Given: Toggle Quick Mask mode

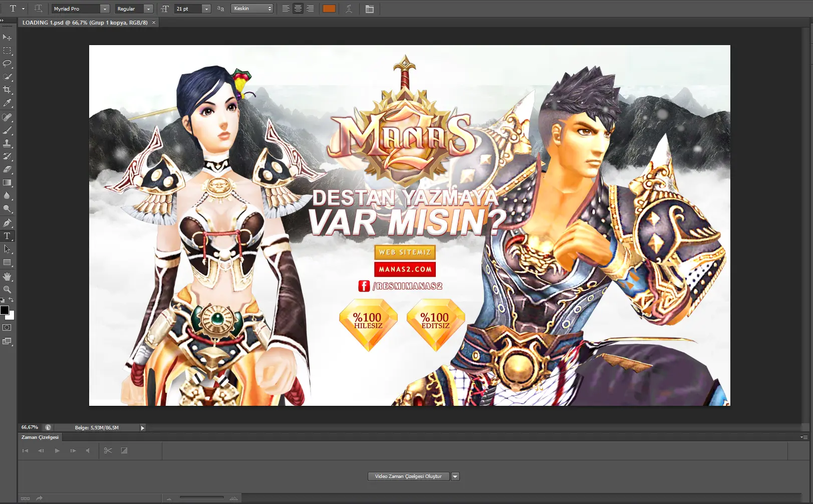Looking at the screenshot, I should [x=7, y=328].
